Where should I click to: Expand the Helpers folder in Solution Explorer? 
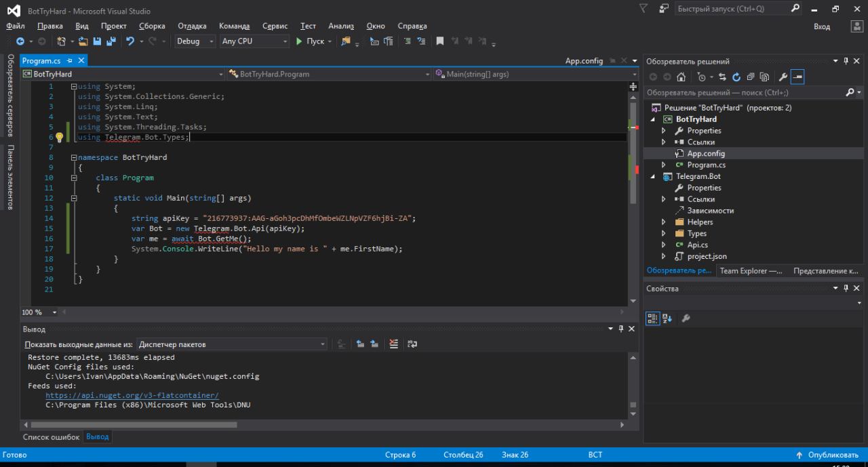coord(664,222)
